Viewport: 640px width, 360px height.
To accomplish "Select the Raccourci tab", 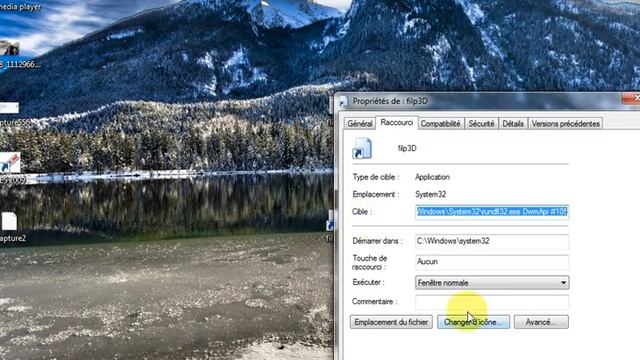I will pos(397,122).
